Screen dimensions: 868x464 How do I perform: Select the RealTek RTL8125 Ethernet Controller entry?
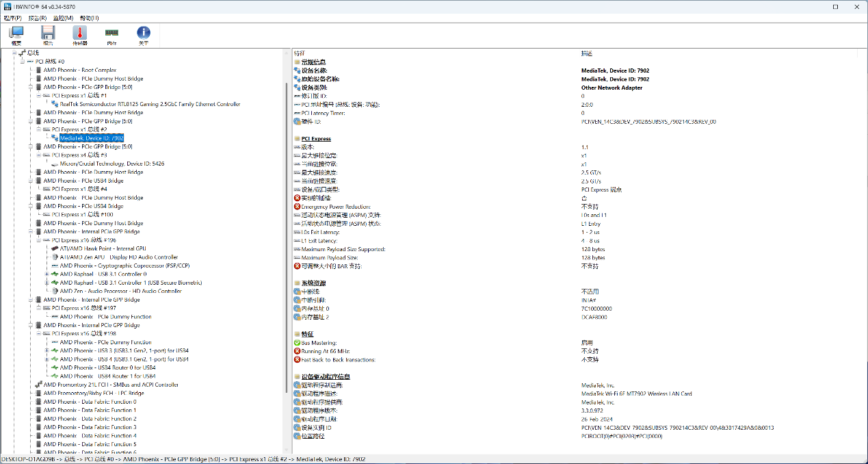tap(150, 104)
